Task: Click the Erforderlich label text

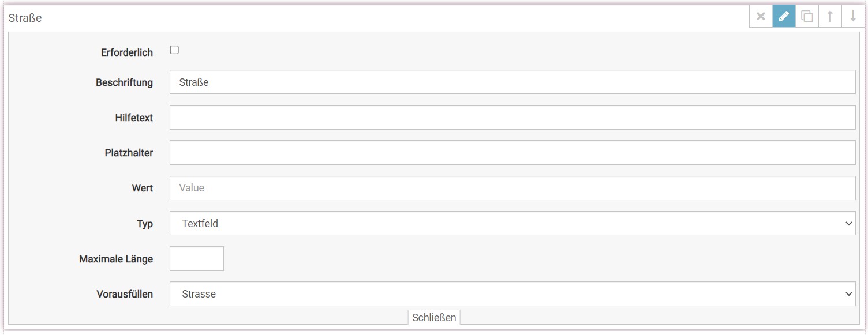Action: pos(126,52)
